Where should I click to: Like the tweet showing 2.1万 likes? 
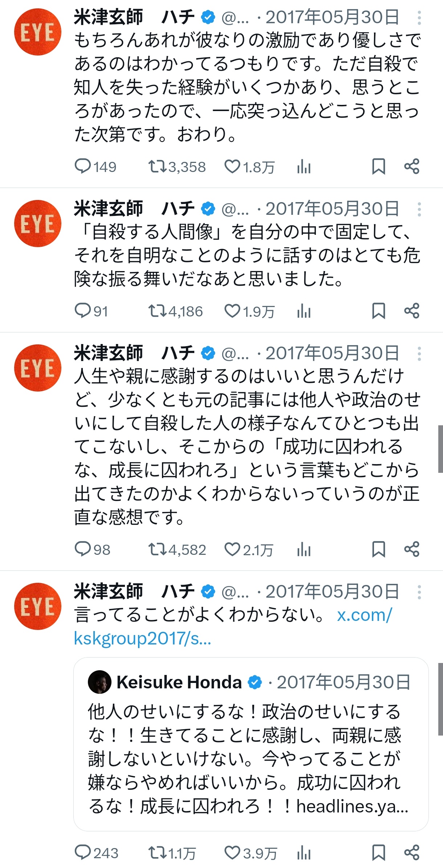point(249,549)
